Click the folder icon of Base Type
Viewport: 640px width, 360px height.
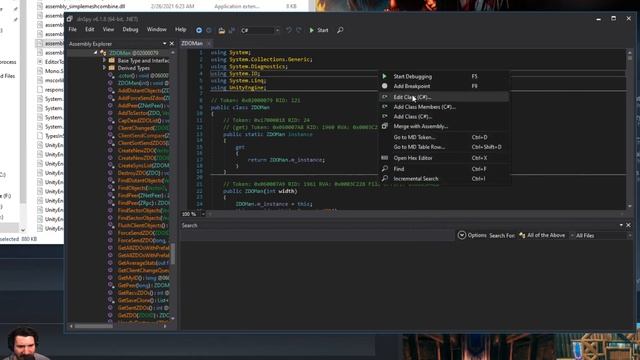111,60
